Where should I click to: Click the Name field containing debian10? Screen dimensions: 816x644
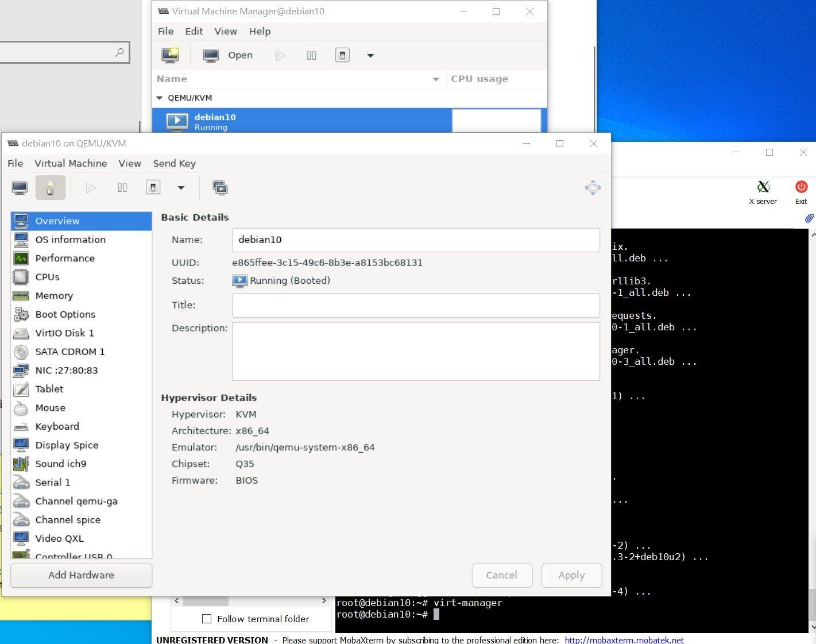(416, 240)
